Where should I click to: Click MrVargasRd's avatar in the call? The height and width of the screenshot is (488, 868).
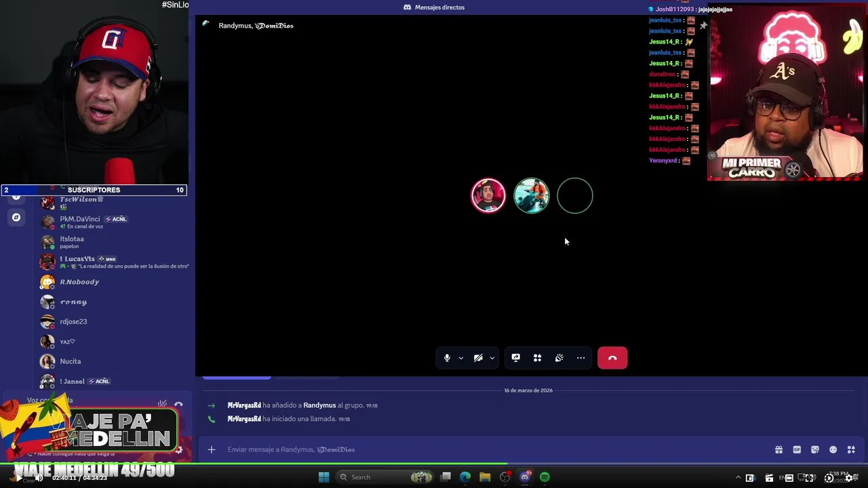[488, 196]
